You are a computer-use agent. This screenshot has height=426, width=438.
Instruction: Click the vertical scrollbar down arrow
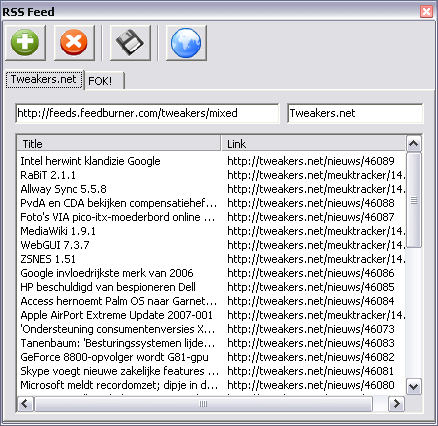[x=414, y=387]
